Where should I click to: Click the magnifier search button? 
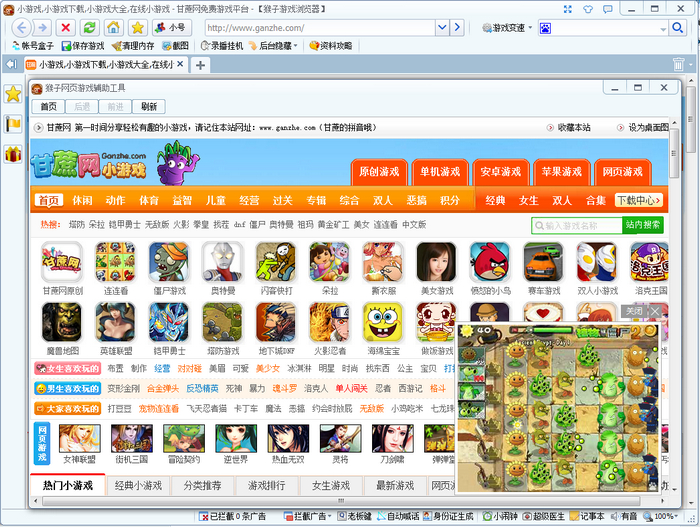point(677,28)
